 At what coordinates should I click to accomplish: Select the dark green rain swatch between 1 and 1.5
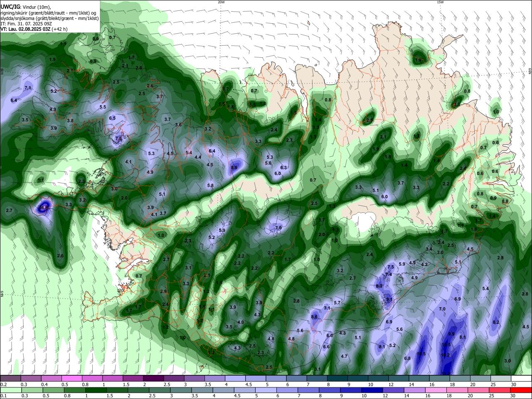(x=96, y=390)
